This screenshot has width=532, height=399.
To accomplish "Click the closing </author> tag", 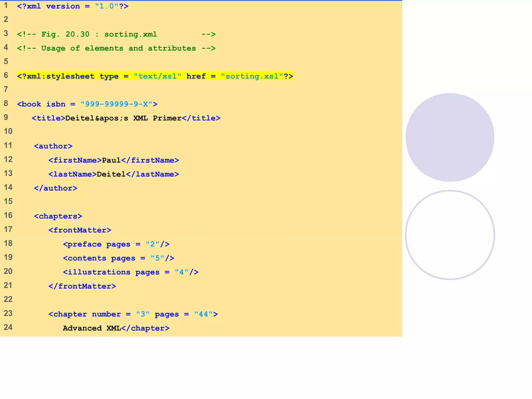I will point(56,188).
